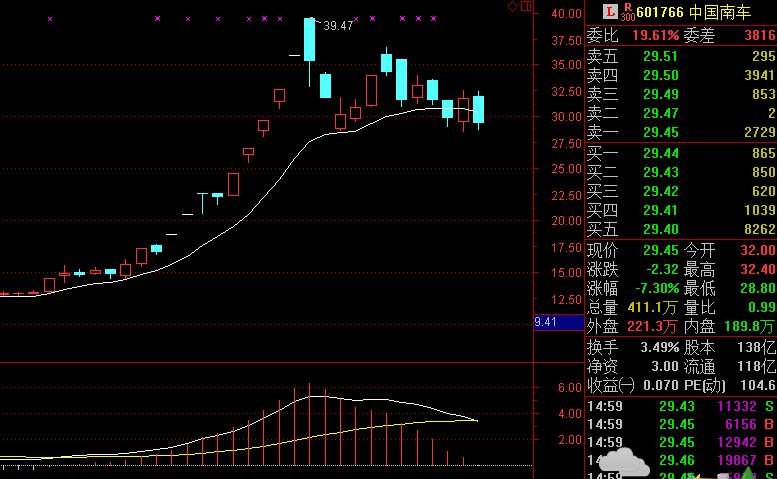Click the 6.00 MACD axis label
The width and height of the screenshot is (777, 479).
[x=570, y=387]
